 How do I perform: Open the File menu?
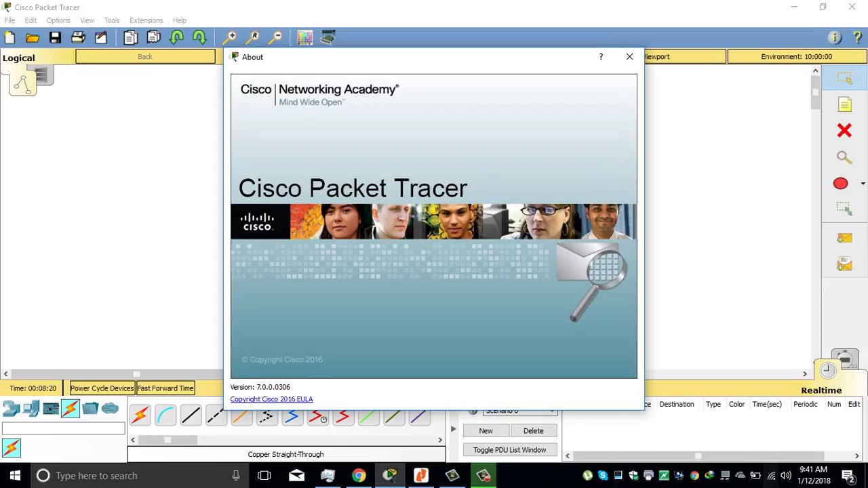(9, 20)
